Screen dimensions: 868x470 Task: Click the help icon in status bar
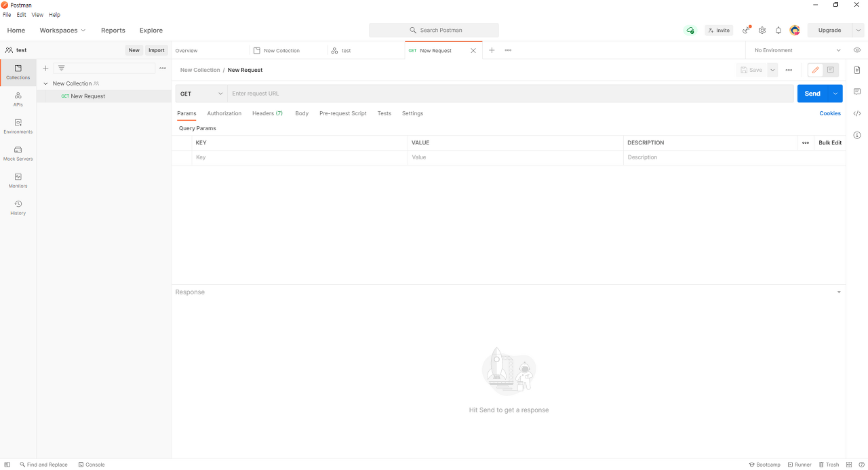[x=861, y=465]
